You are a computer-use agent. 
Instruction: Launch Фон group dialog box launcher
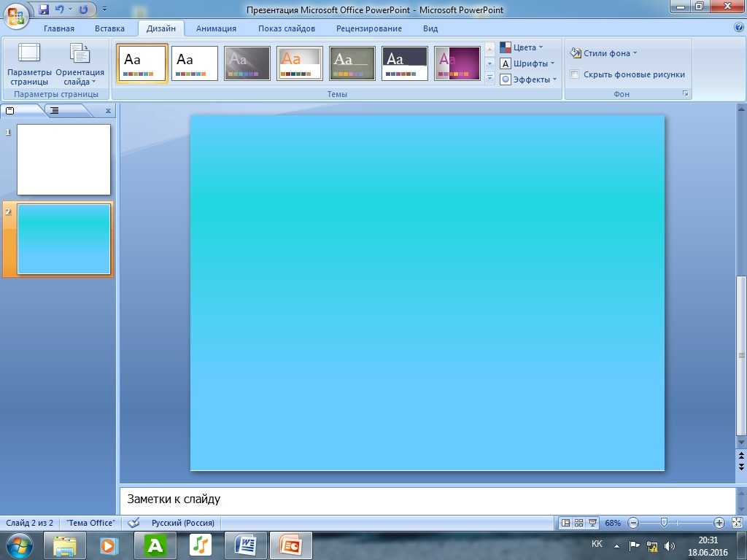(x=686, y=93)
